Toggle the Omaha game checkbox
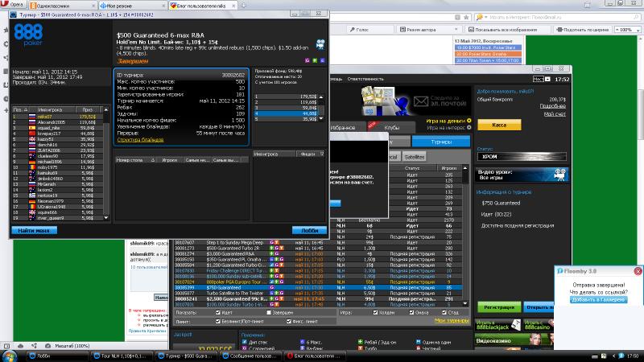644x362 pixels. coord(411,313)
